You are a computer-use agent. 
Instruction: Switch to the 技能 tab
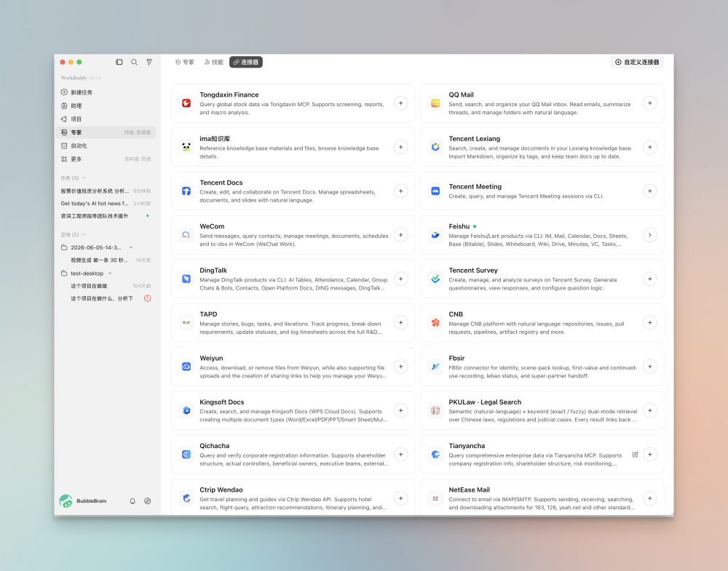[x=213, y=62]
